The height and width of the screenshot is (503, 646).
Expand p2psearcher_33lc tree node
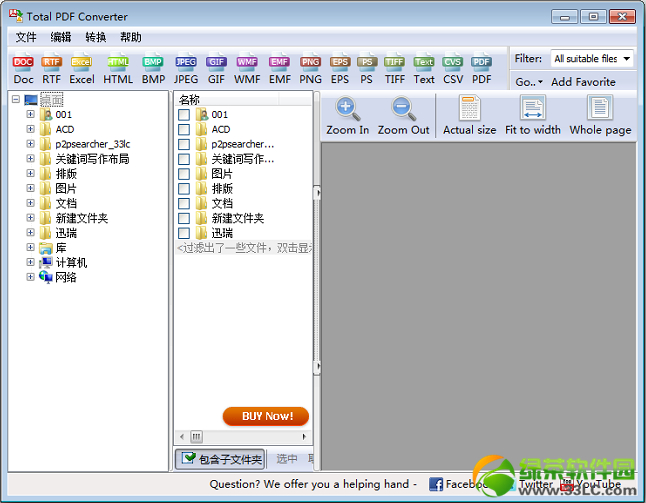point(30,143)
